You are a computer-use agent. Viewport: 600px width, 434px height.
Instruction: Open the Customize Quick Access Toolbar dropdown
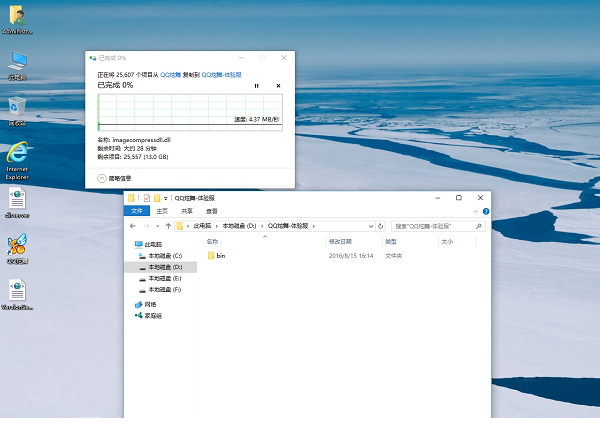pyautogui.click(x=166, y=198)
